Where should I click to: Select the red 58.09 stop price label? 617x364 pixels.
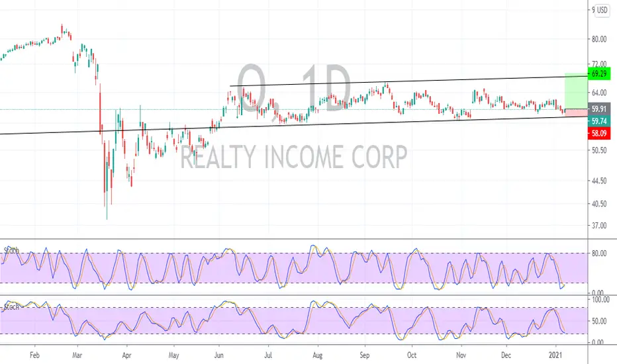[x=599, y=134]
